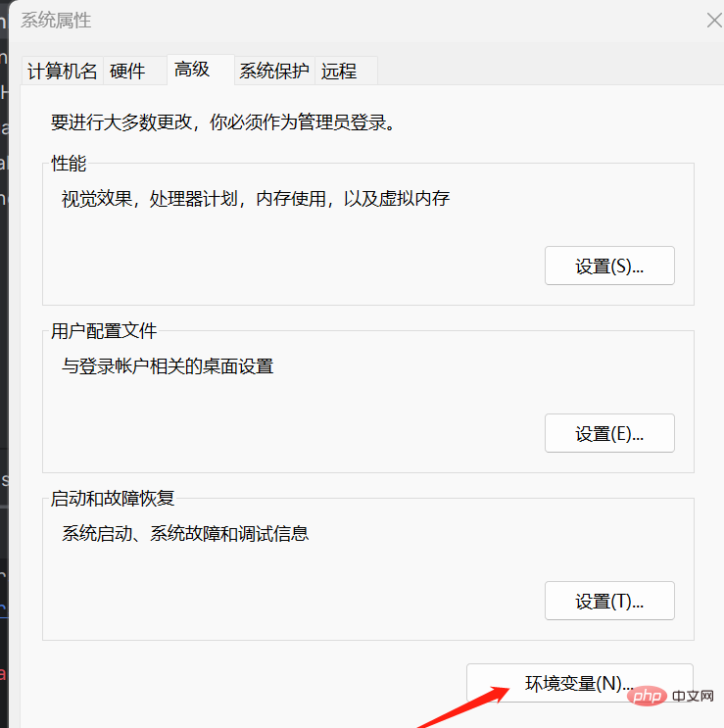Image resolution: width=724 pixels, height=728 pixels.
Task: Open the 硬件 tab
Action: tap(134, 71)
